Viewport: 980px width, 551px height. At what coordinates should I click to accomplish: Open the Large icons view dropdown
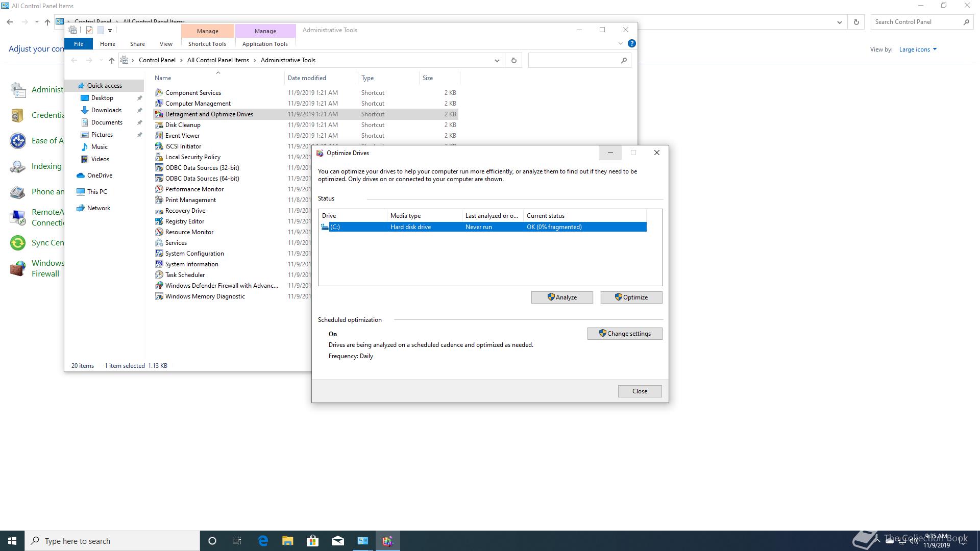point(918,49)
